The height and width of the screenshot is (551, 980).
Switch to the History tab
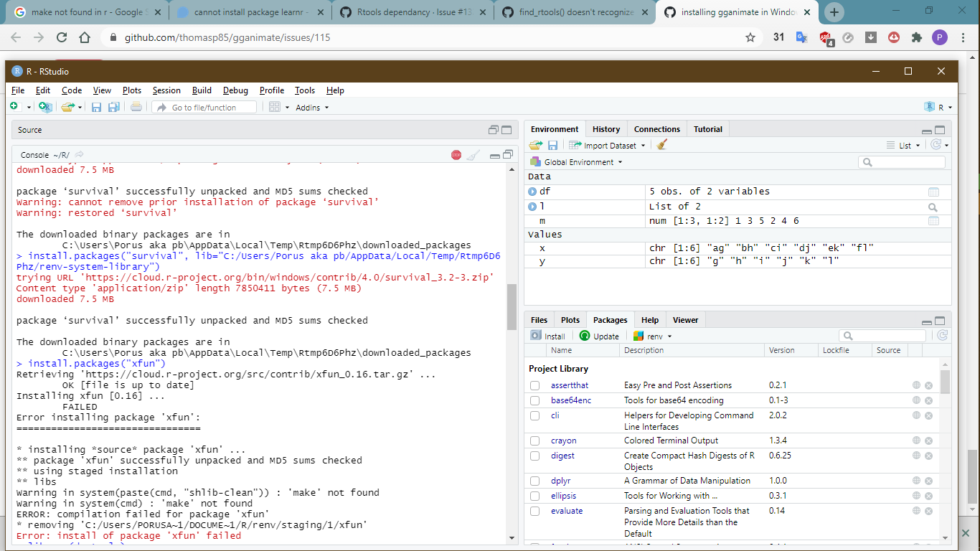(x=606, y=128)
